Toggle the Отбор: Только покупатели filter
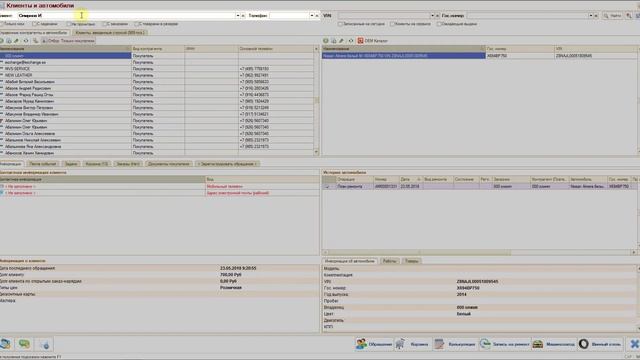 tap(68, 41)
